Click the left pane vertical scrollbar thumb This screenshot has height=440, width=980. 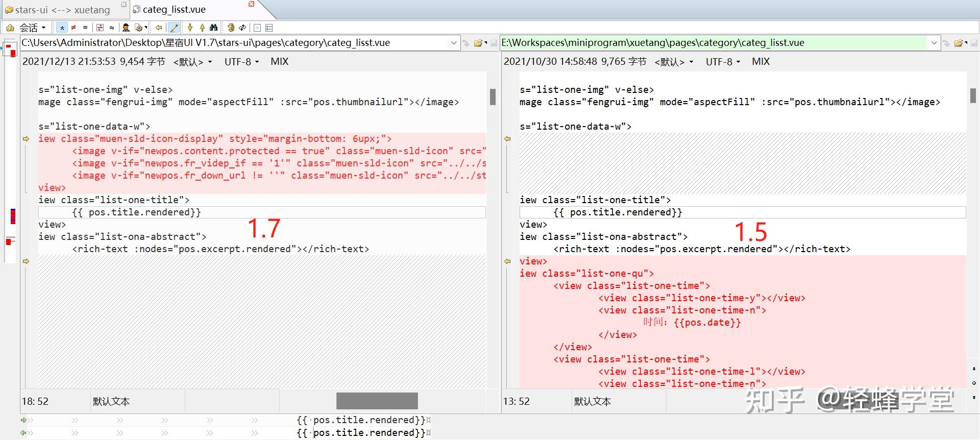493,97
